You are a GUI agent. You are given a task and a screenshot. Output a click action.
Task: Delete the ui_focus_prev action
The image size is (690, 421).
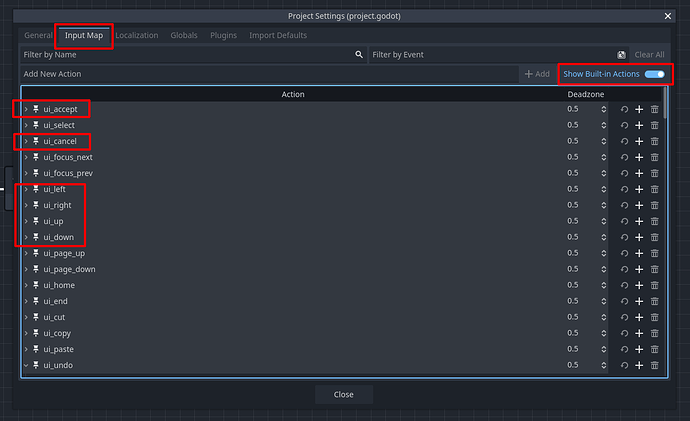coord(654,173)
